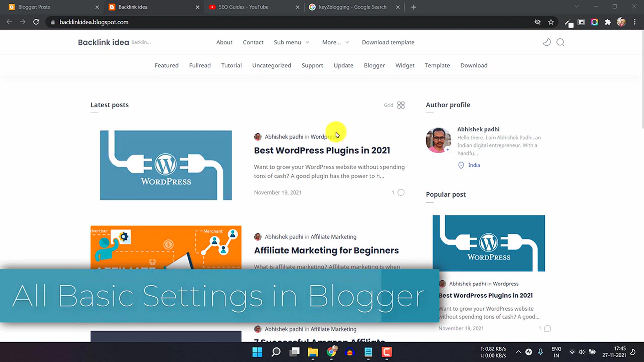Viewport: 644px width, 362px height.
Task: Click author profile photo
Action: point(438,140)
